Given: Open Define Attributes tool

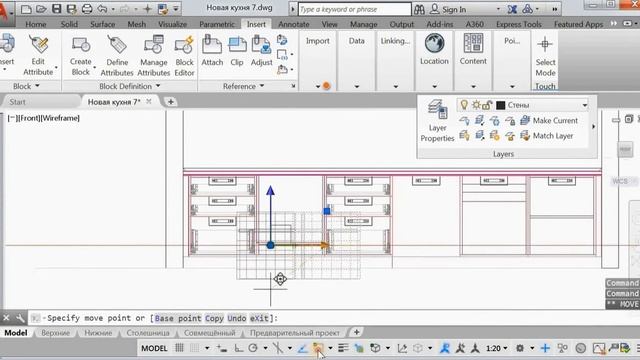Looking at the screenshot, I should pos(117,55).
